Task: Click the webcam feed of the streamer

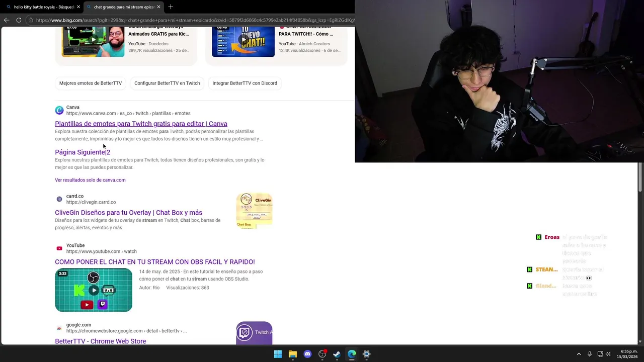Action: coord(499,81)
